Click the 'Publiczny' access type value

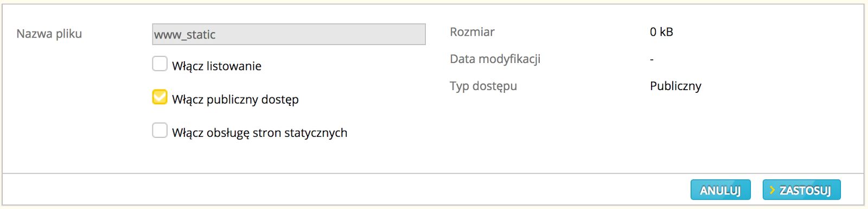coord(675,86)
